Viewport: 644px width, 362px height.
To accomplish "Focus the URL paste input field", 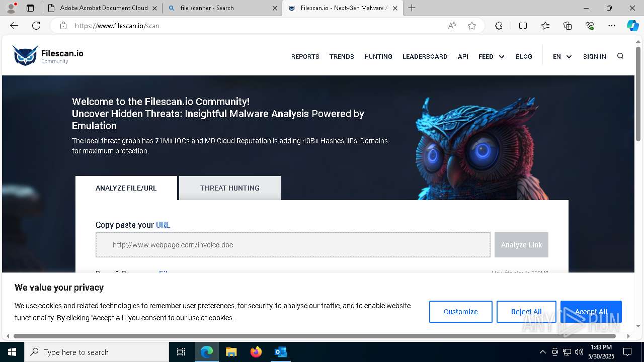I will click(293, 245).
